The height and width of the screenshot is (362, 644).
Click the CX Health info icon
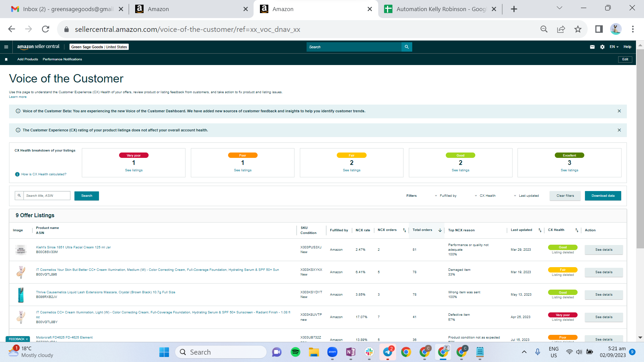[17, 174]
